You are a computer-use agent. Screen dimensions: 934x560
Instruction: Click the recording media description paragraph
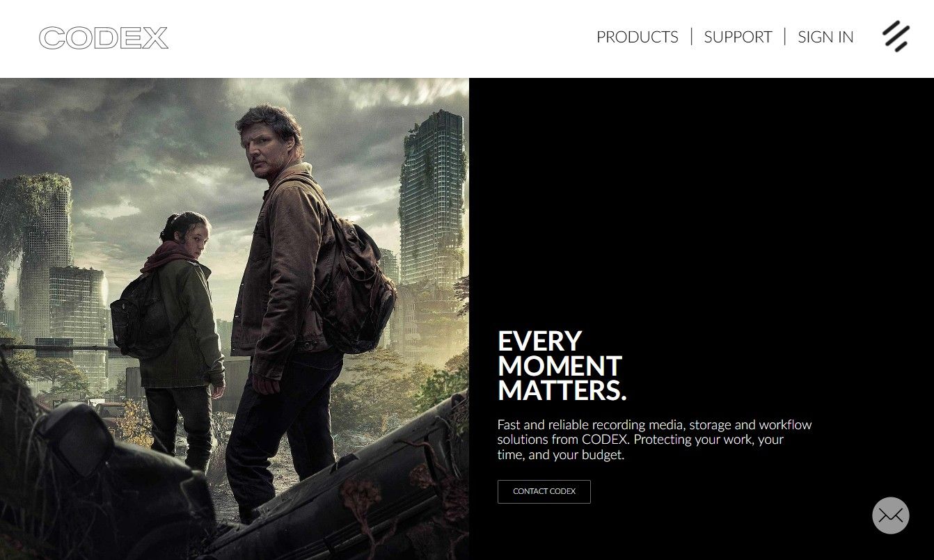tap(654, 440)
